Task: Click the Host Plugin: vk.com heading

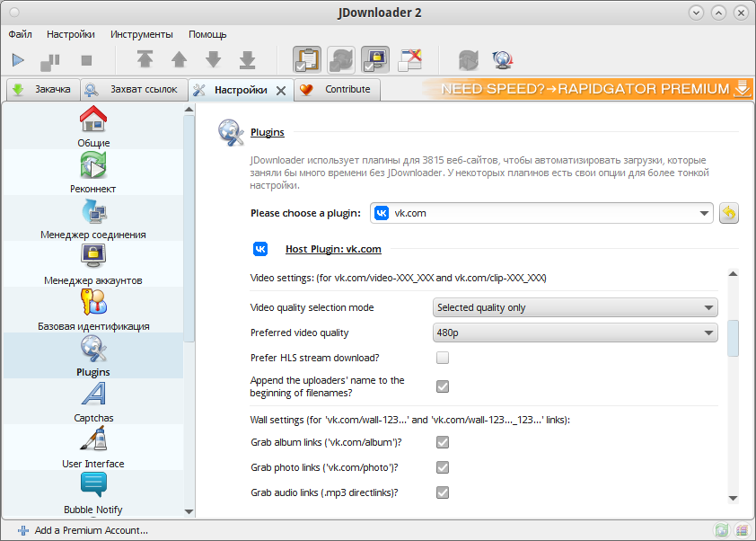Action: pyautogui.click(x=333, y=249)
